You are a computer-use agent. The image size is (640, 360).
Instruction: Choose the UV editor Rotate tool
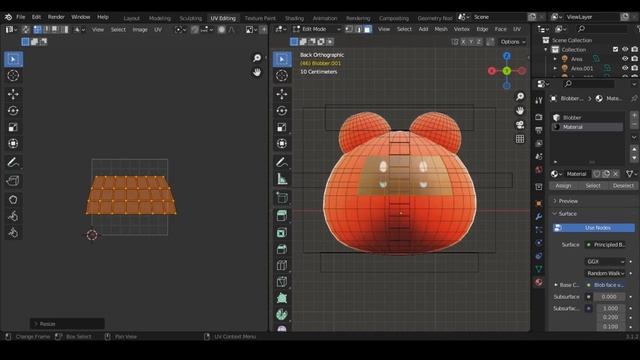coord(13,111)
